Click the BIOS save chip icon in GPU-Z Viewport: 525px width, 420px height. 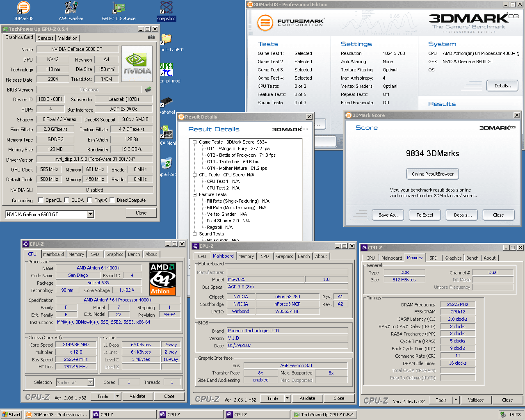click(148, 89)
